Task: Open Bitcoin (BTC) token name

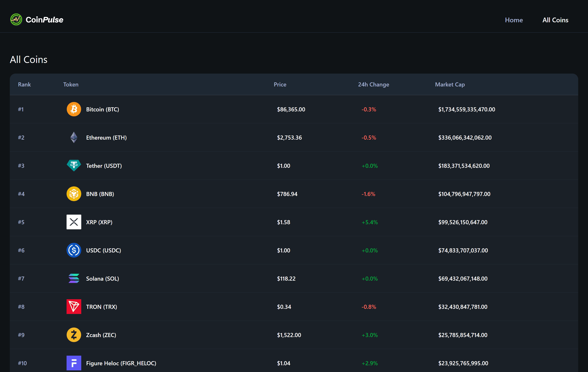Action: [102, 109]
